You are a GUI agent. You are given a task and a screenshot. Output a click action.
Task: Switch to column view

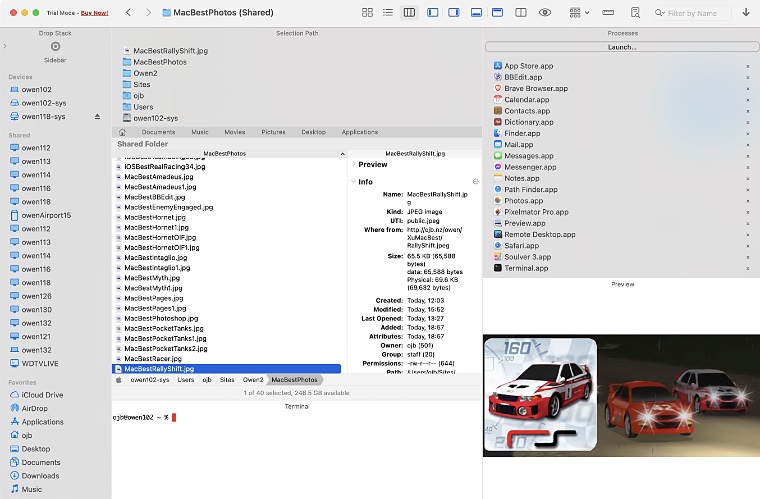click(x=409, y=13)
